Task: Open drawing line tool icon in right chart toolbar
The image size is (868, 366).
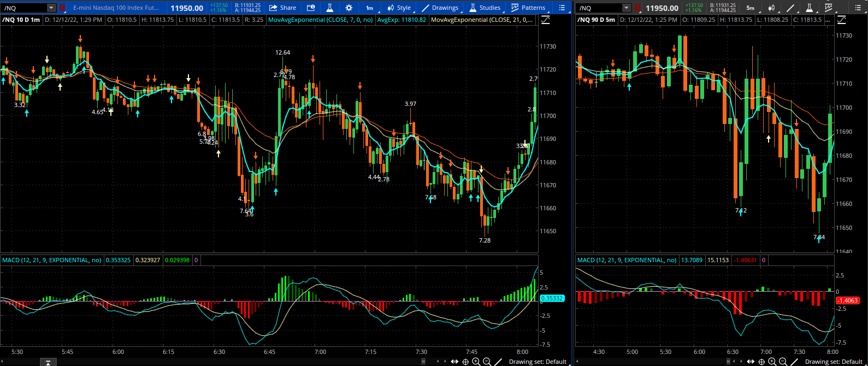Action: [790, 8]
